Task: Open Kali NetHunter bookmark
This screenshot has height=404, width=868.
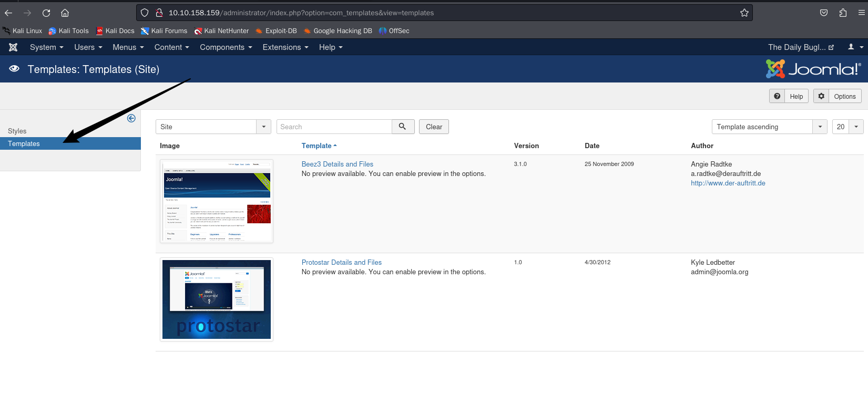Action: [x=221, y=31]
